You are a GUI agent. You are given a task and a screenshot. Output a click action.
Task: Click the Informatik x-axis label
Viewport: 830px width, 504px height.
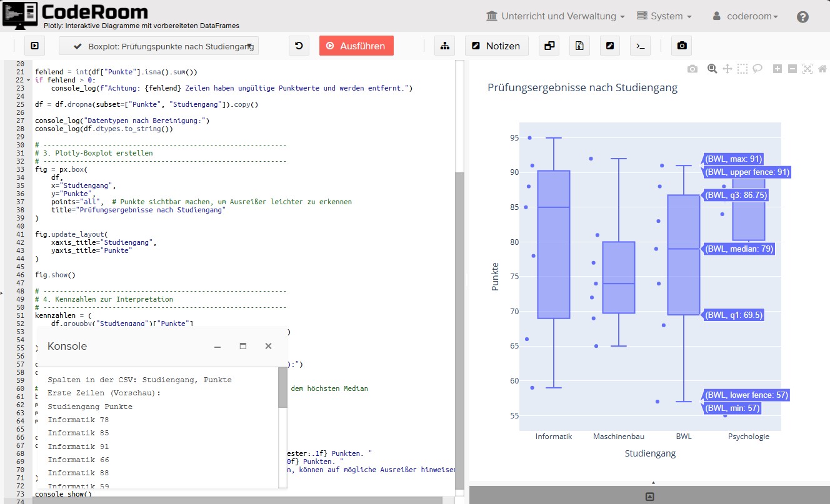[x=554, y=437]
